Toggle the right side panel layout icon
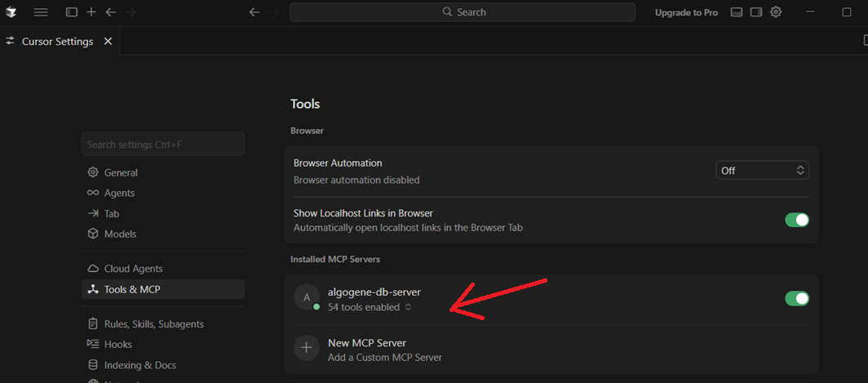 pyautogui.click(x=756, y=12)
